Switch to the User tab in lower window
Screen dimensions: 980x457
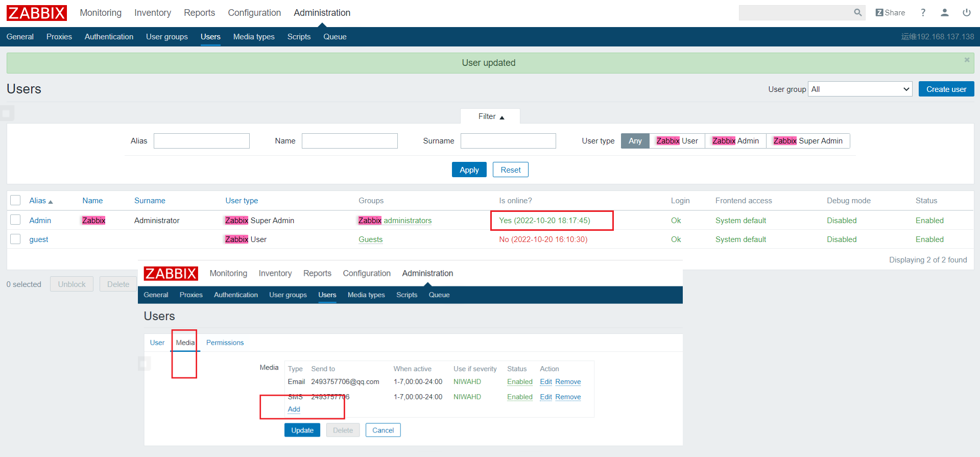pyautogui.click(x=157, y=343)
